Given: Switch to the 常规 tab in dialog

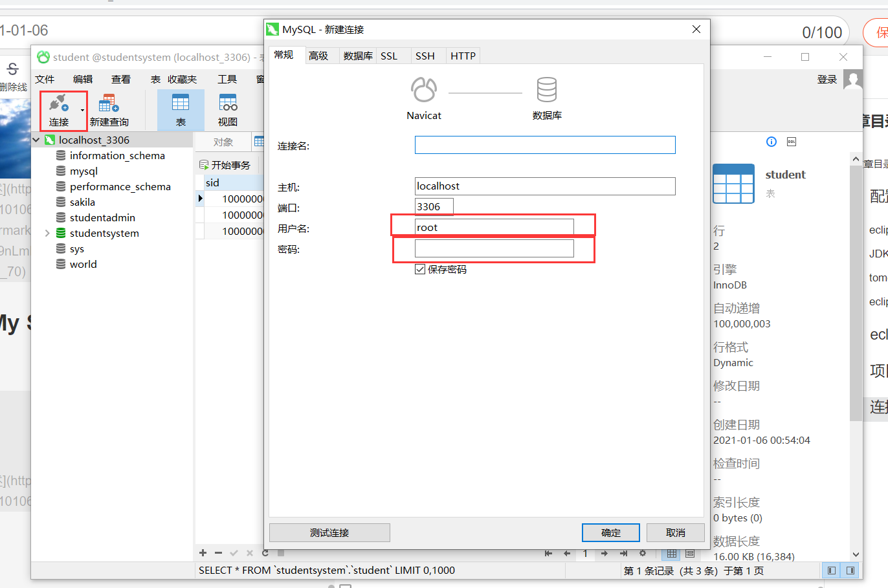Looking at the screenshot, I should [284, 55].
